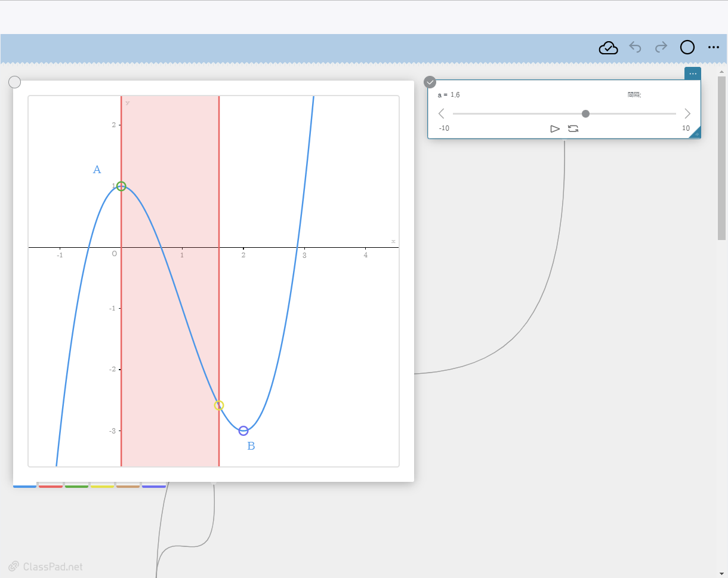
Task: Select the undo arrow icon
Action: click(x=635, y=47)
